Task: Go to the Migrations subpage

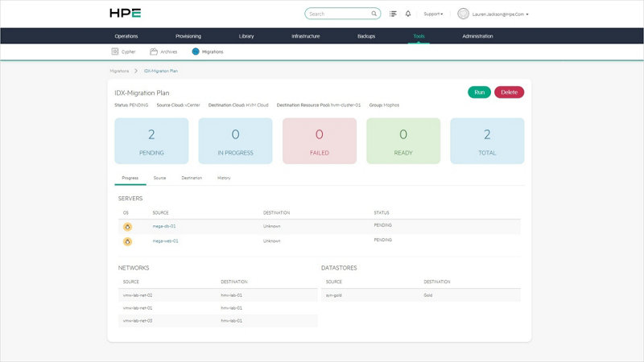Action: coord(213,51)
